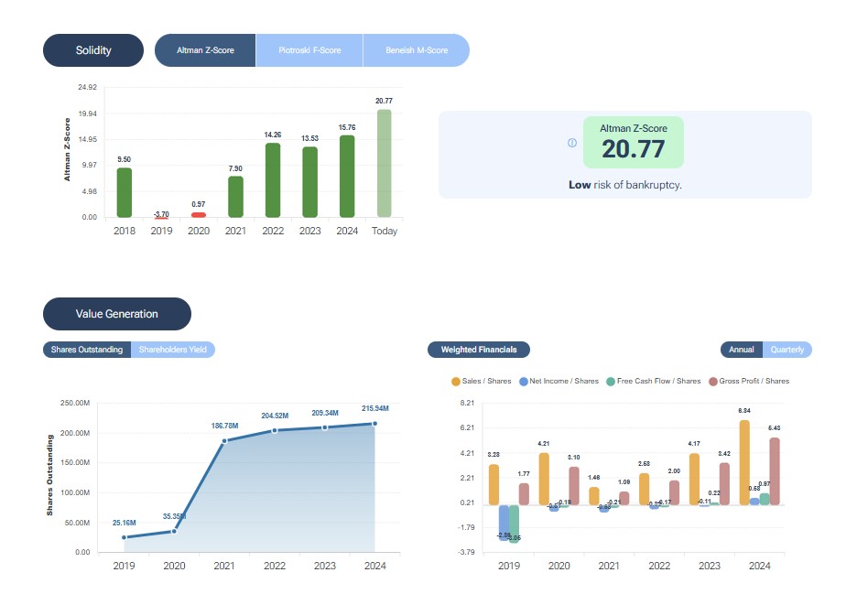
Task: Select the Altman Z-Score tab
Action: [205, 50]
